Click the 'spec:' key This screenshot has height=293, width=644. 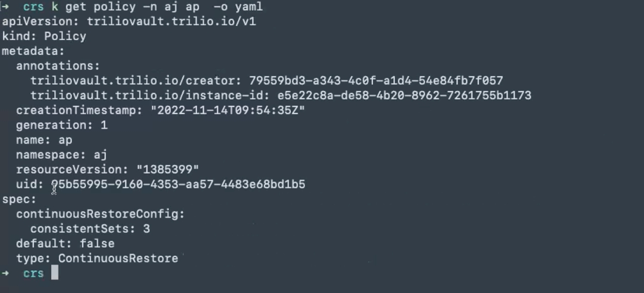[19, 199]
